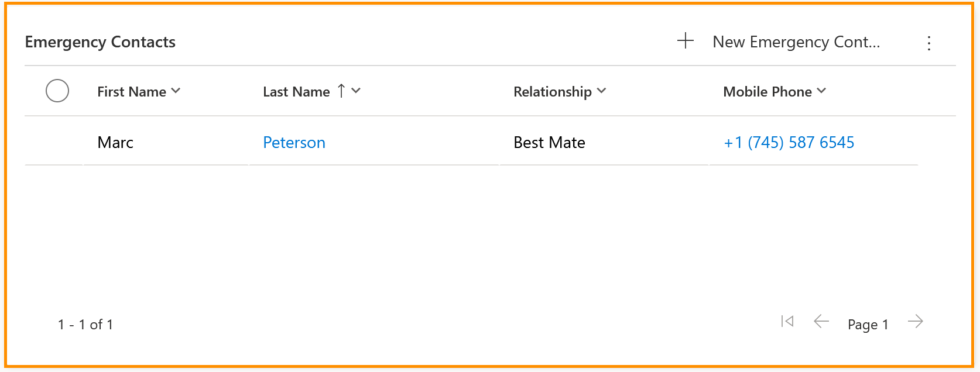Expand the First Name column dropdown chevron

click(176, 91)
